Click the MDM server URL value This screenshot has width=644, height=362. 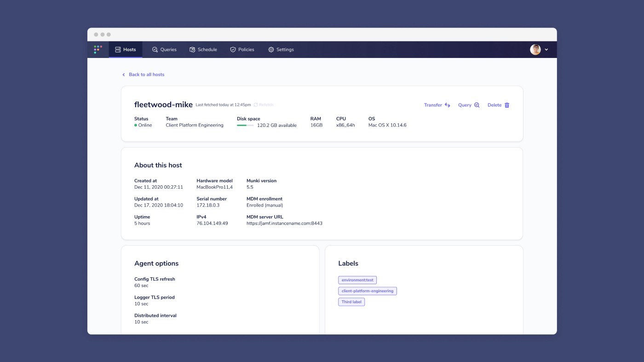tap(284, 224)
